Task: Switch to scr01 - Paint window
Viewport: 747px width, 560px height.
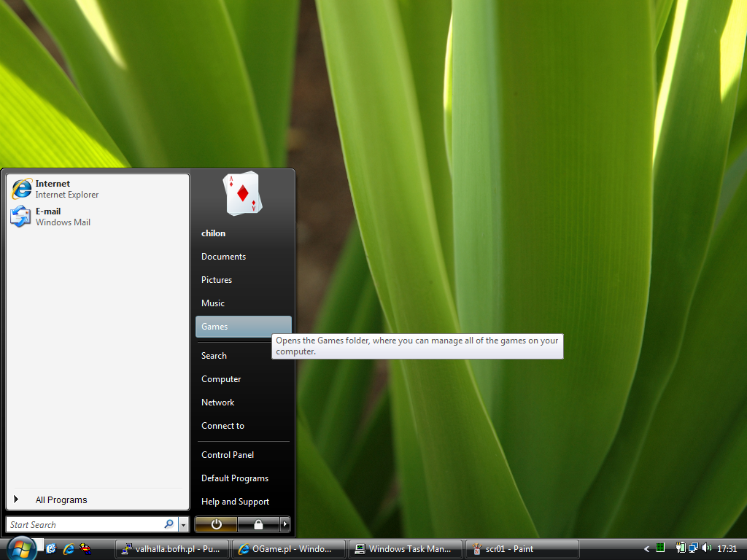Action: pos(522,549)
